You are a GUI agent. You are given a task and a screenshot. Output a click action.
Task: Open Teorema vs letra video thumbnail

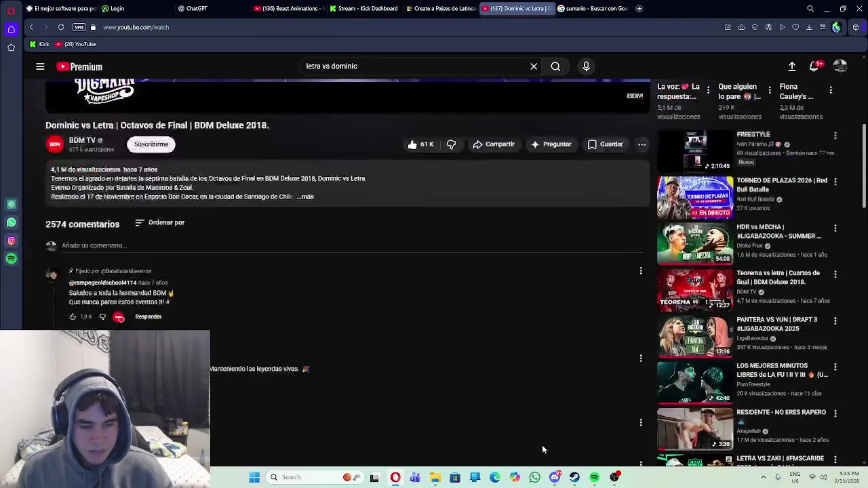click(695, 289)
